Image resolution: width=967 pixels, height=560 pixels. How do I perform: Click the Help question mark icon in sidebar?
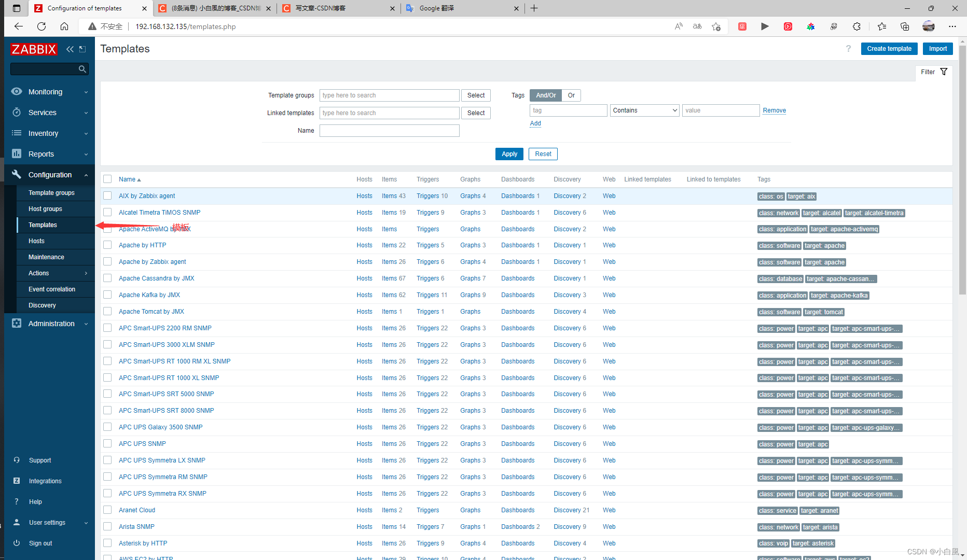[17, 501]
